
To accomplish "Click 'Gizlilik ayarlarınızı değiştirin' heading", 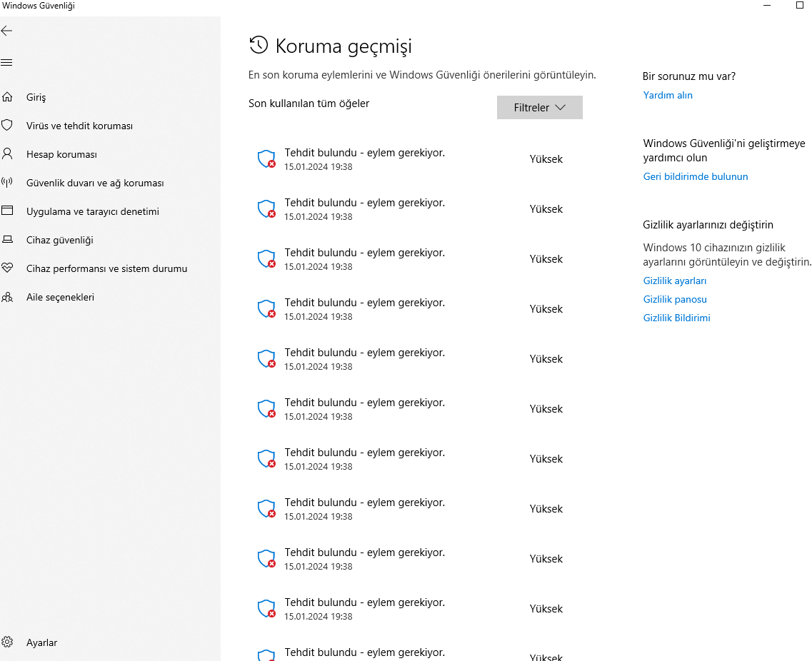I will 708,225.
